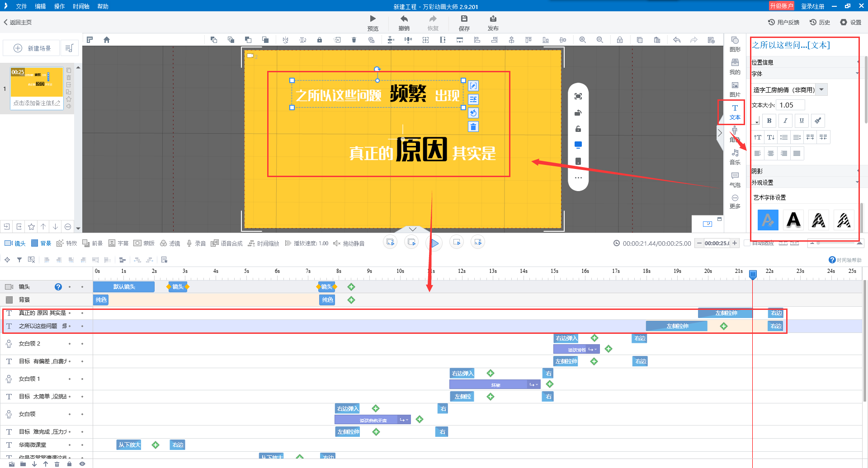Align text right
This screenshot has height=468, width=868.
pos(784,154)
